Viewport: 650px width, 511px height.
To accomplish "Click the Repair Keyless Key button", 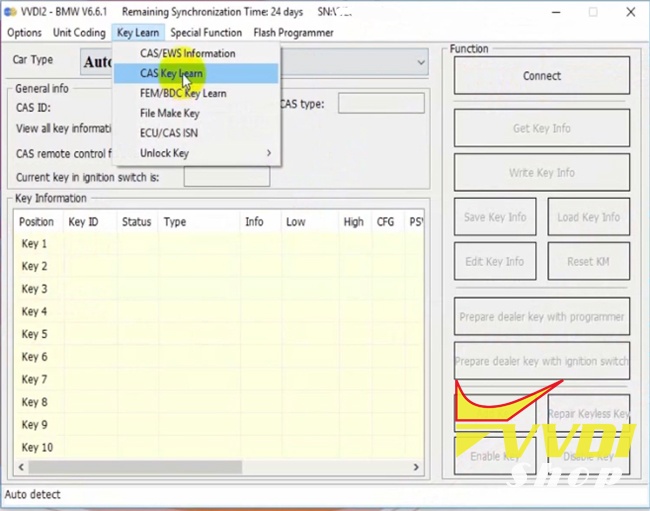I will (x=589, y=413).
